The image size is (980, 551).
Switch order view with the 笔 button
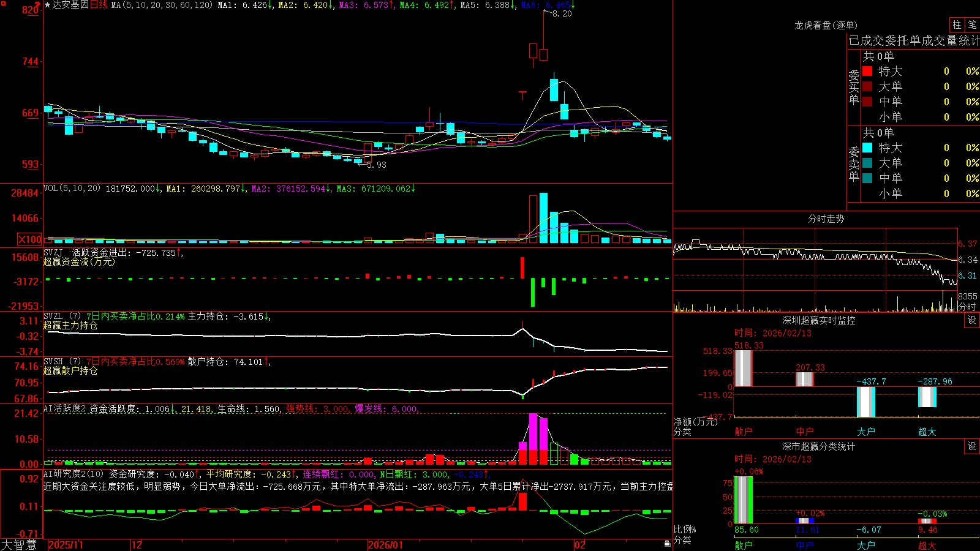point(972,24)
